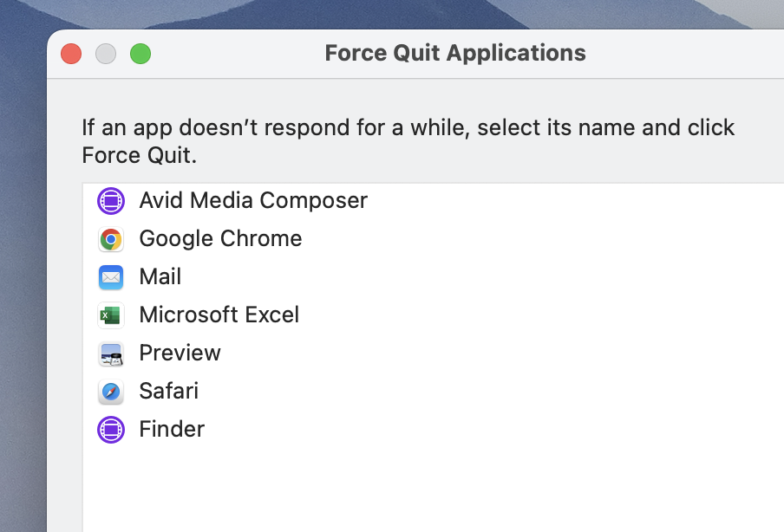The height and width of the screenshot is (532, 784).
Task: Select the Mail list entry
Action: coord(160,277)
